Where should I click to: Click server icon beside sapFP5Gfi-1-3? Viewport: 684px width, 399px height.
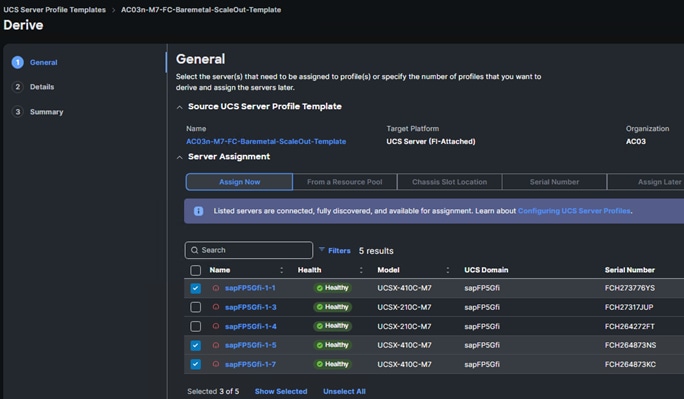coord(215,307)
